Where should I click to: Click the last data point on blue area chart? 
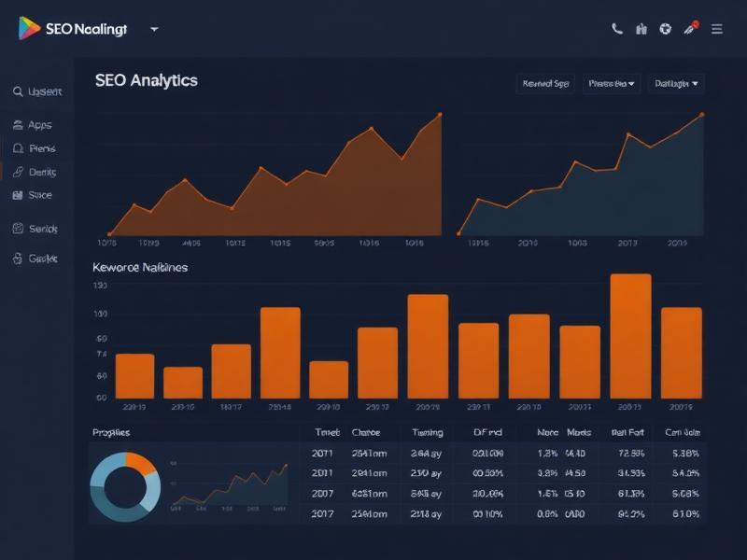click(702, 114)
